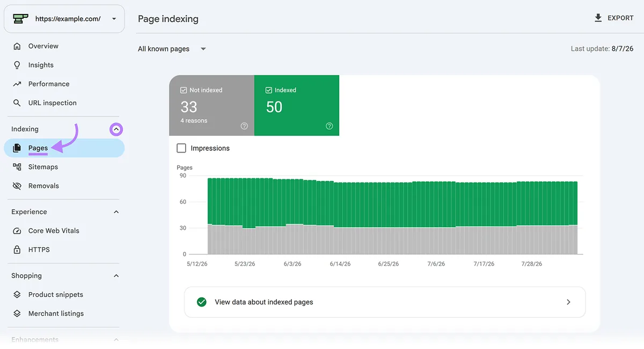Click the Performance trend arrow icon

[x=17, y=84]
